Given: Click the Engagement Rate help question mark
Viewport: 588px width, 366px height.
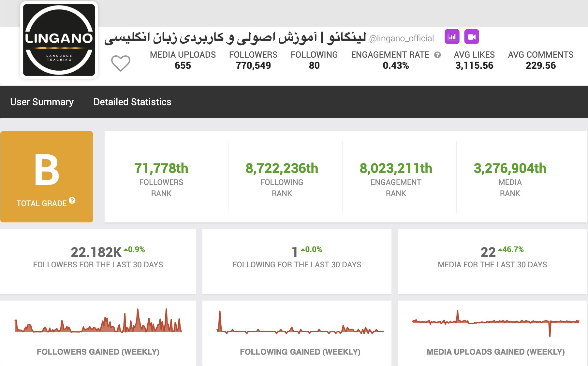Looking at the screenshot, I should (x=437, y=55).
